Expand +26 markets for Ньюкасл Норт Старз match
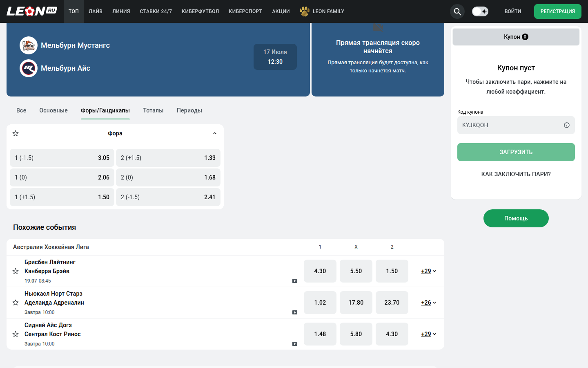Image resolution: width=588 pixels, height=368 pixels. [x=429, y=303]
